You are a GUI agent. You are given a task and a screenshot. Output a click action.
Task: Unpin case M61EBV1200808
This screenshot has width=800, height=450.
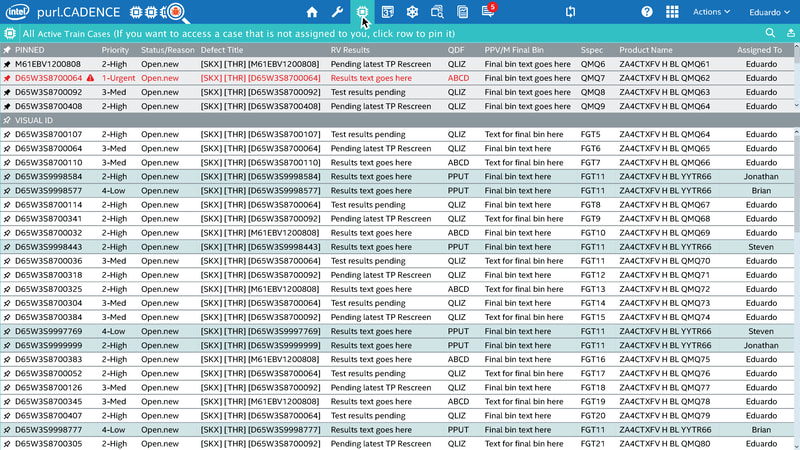(7, 64)
